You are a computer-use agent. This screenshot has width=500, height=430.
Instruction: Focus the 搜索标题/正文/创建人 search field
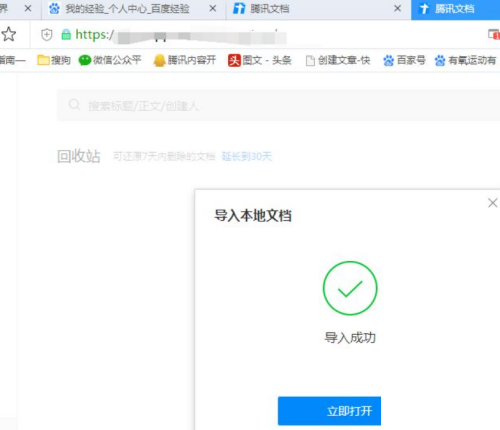278,106
